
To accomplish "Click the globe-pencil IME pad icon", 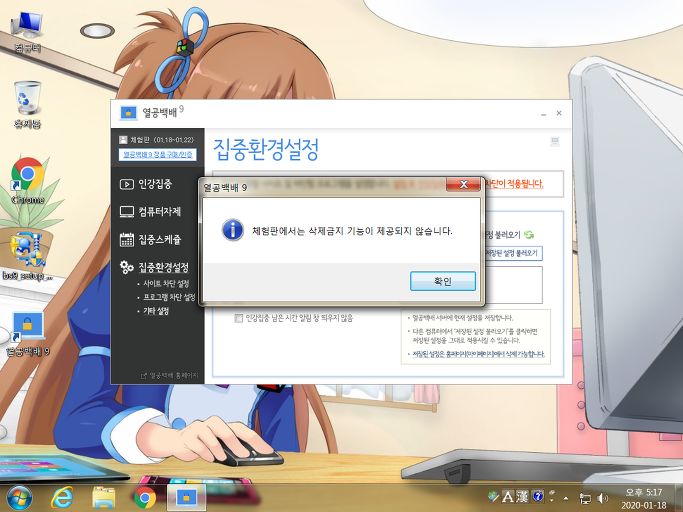I will (x=493, y=496).
